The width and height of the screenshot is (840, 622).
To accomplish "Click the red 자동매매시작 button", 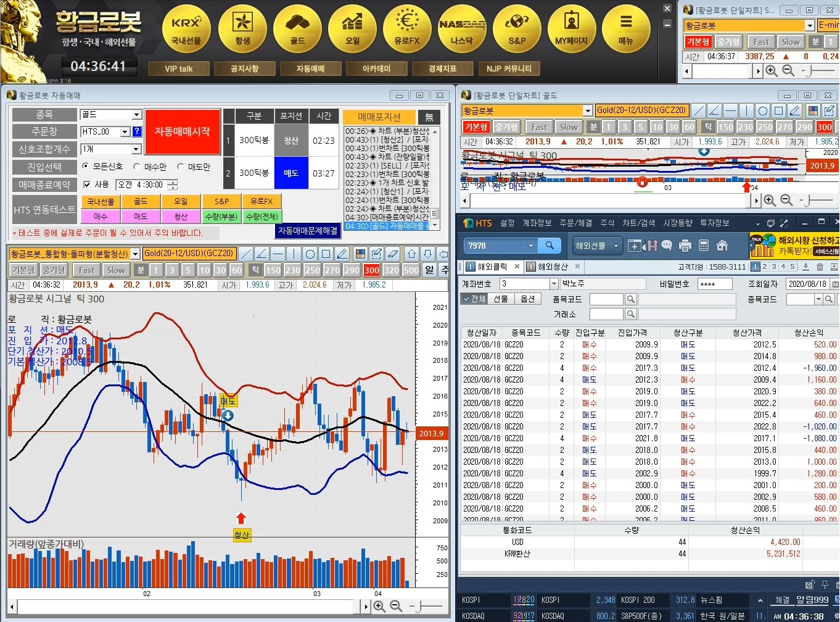I will click(183, 131).
